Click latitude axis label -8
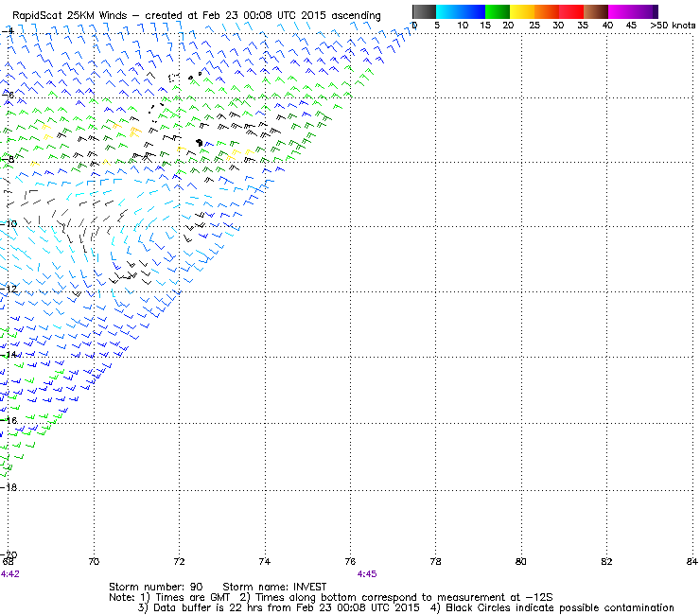The width and height of the screenshot is (700, 615). pyautogui.click(x=8, y=159)
